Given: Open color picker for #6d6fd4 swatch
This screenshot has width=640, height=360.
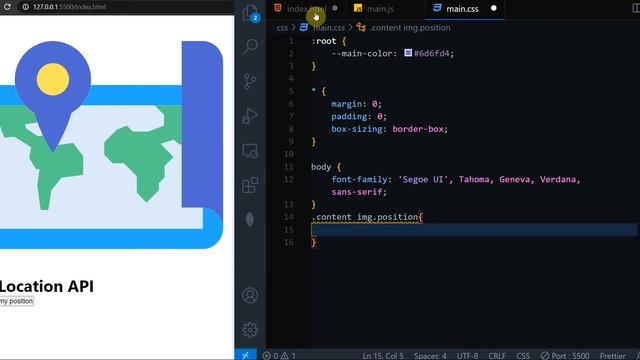Looking at the screenshot, I should pos(408,53).
